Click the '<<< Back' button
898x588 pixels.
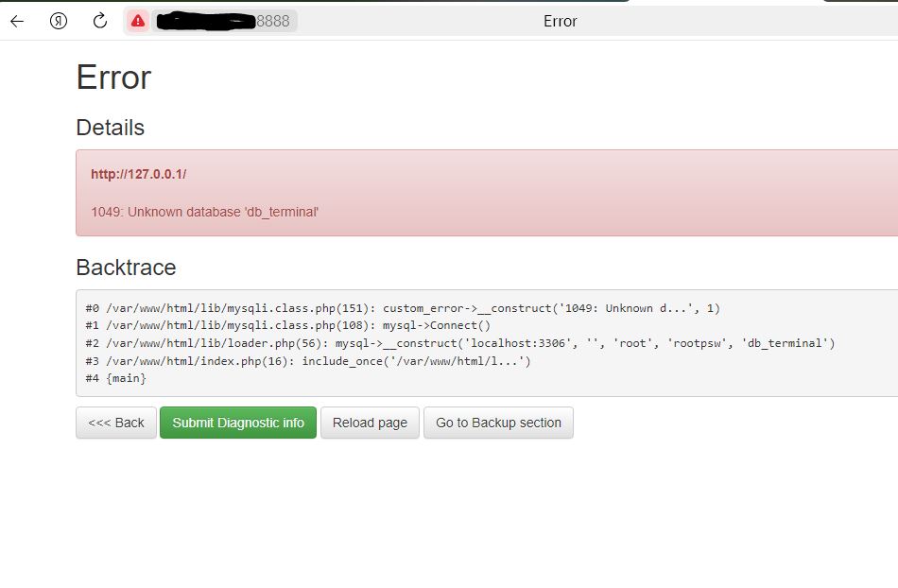(x=116, y=423)
